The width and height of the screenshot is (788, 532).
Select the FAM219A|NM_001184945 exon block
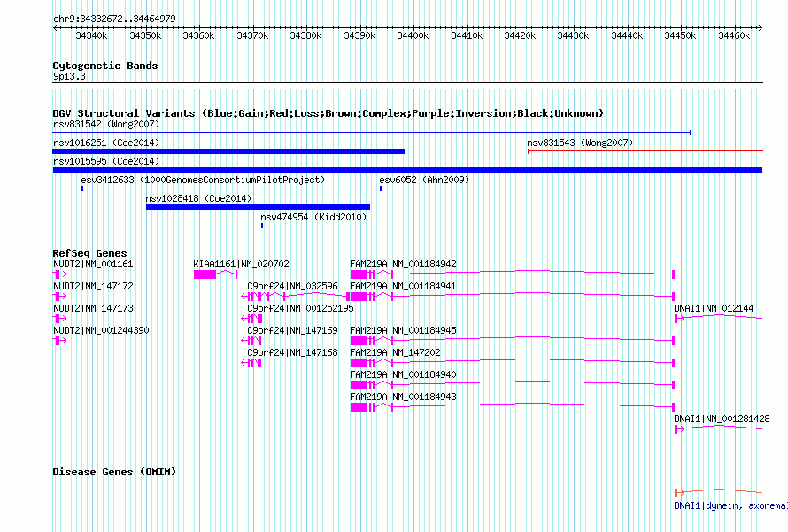tap(359, 341)
